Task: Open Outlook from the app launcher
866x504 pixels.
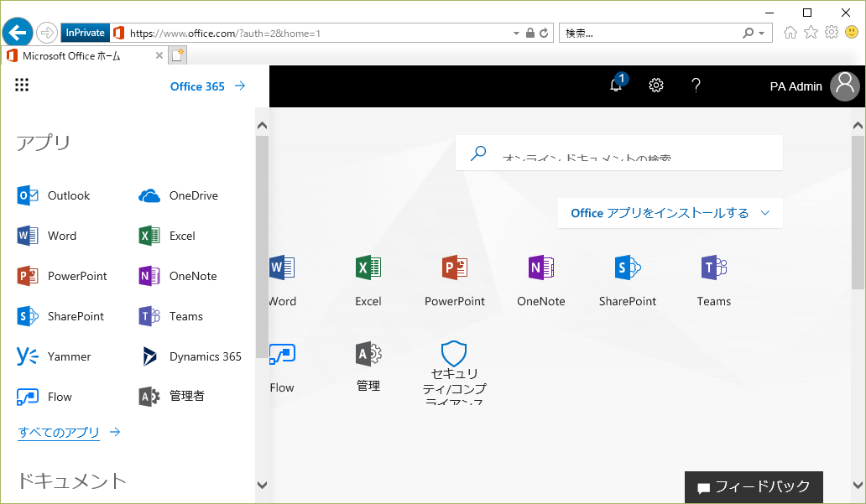Action: 54,195
